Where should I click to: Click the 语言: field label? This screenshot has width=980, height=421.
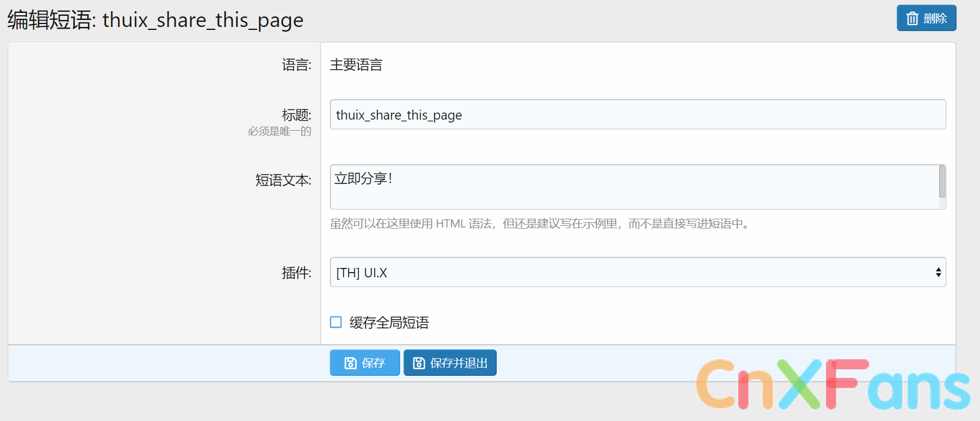(296, 64)
